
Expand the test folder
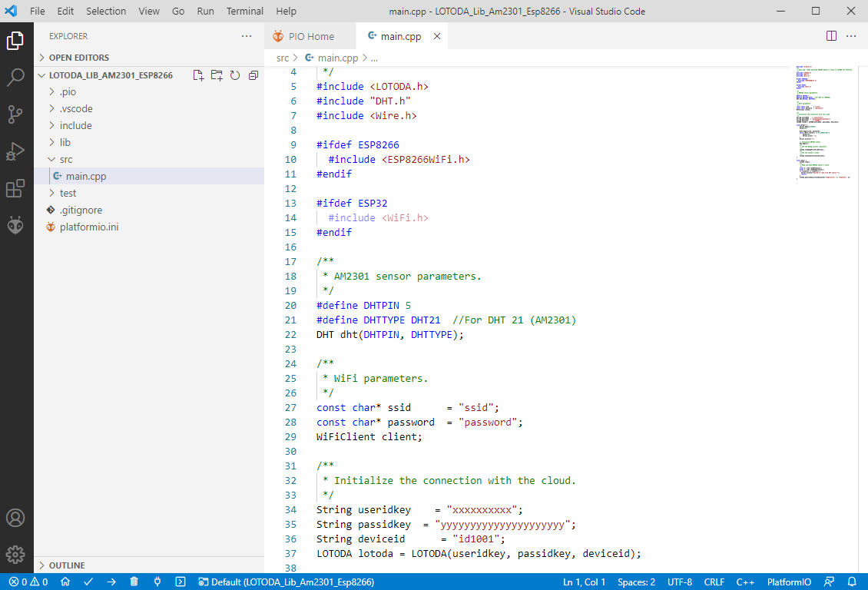click(x=149, y=193)
